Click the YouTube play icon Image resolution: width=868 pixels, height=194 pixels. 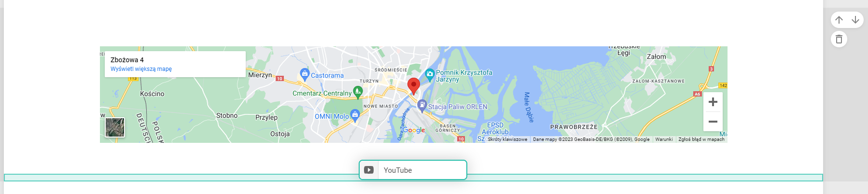point(369,170)
